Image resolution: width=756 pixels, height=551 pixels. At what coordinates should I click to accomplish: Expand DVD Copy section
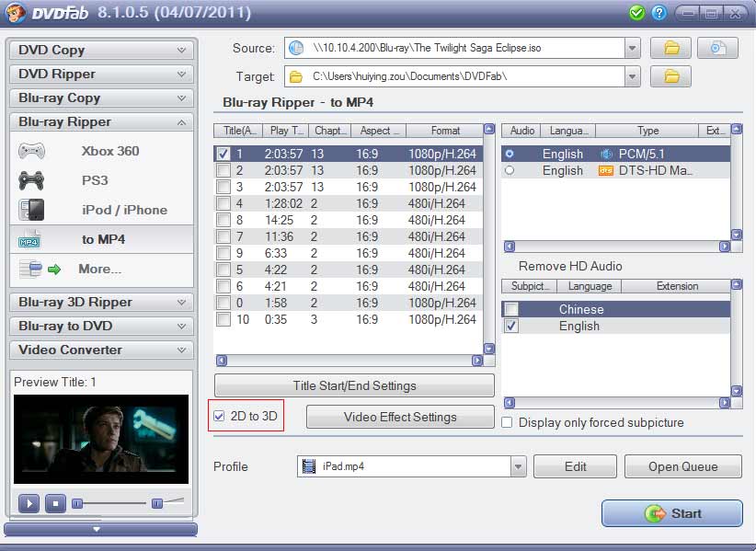click(x=101, y=51)
